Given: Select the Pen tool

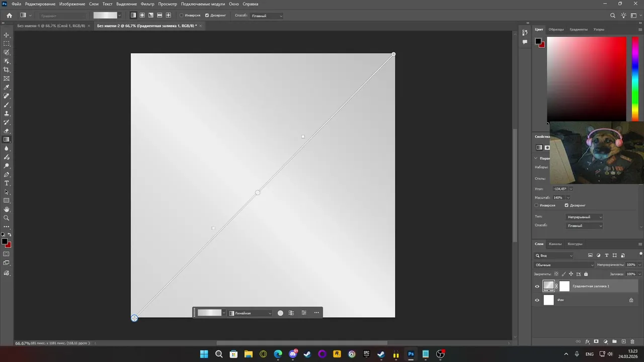Looking at the screenshot, I should pos(7,174).
